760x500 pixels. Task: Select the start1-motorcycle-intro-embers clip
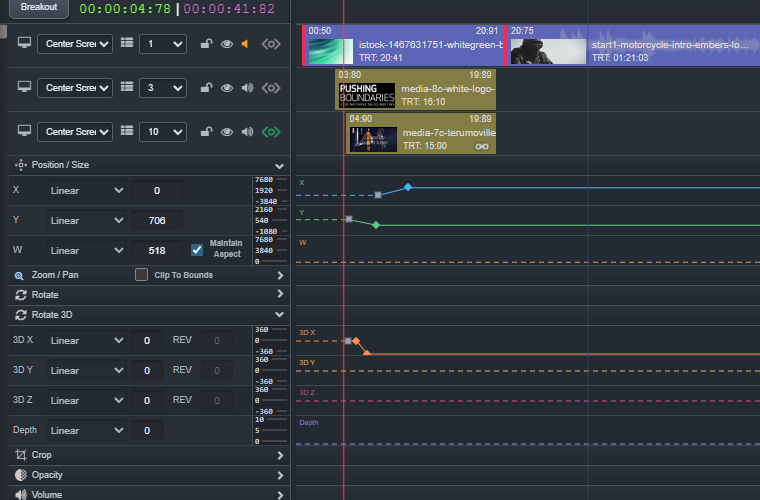pyautogui.click(x=633, y=45)
